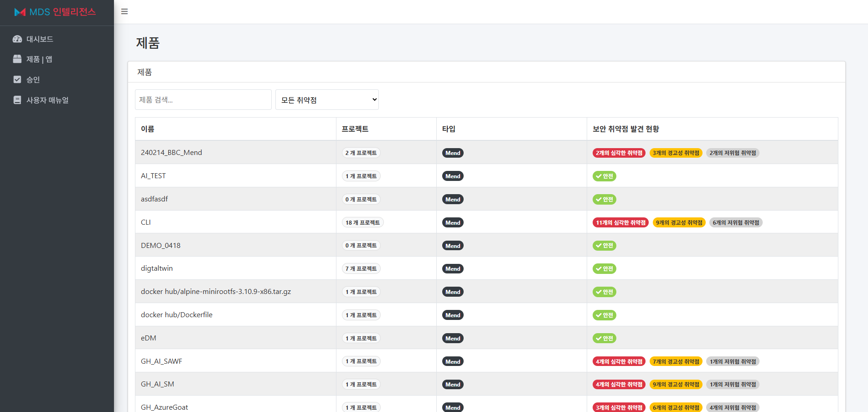Viewport: 868px width, 412px height.
Task: Click the 7개의 경고성 취약점 badge for GH_AI_SAWF
Action: click(x=676, y=361)
